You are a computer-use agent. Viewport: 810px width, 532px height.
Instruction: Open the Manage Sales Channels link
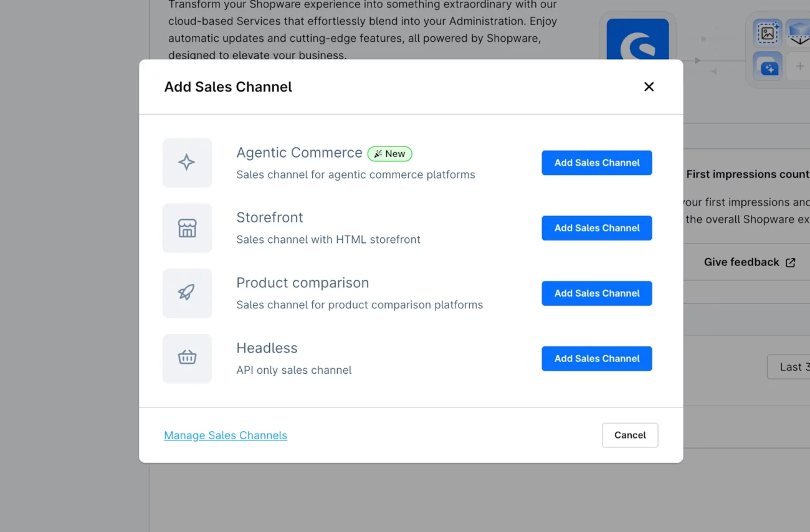pos(226,435)
